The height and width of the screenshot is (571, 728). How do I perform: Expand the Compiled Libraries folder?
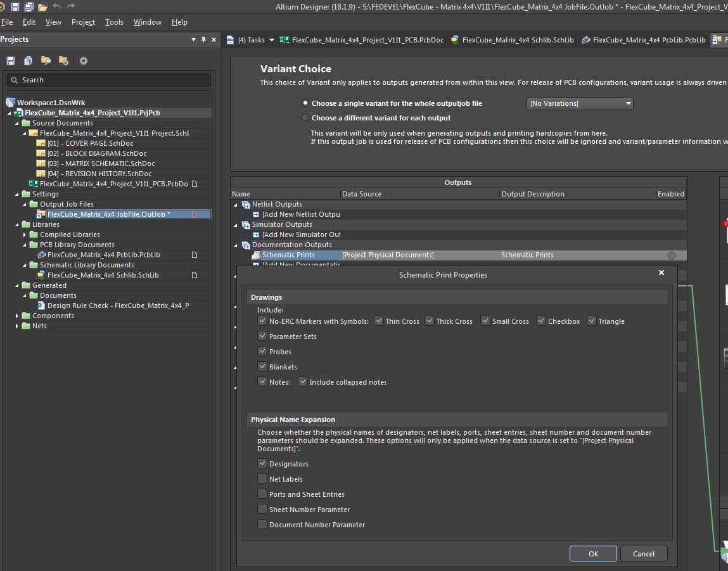click(25, 234)
